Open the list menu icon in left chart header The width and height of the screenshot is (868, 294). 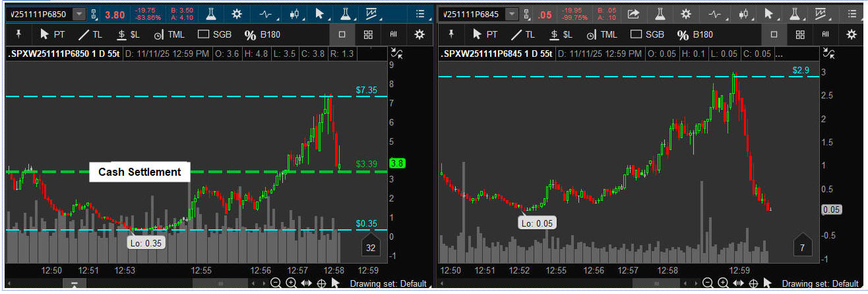point(420,14)
